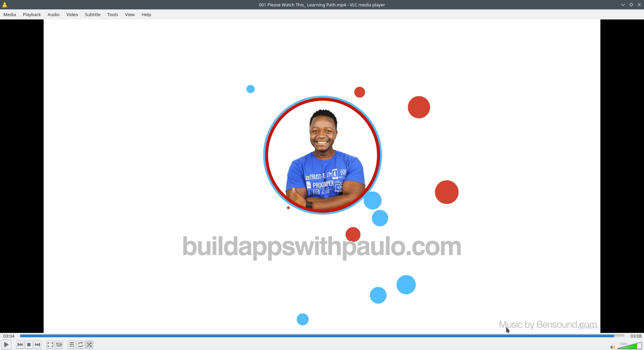The image size is (644, 350).
Task: Maximize the VLC window
Action: pos(631,5)
